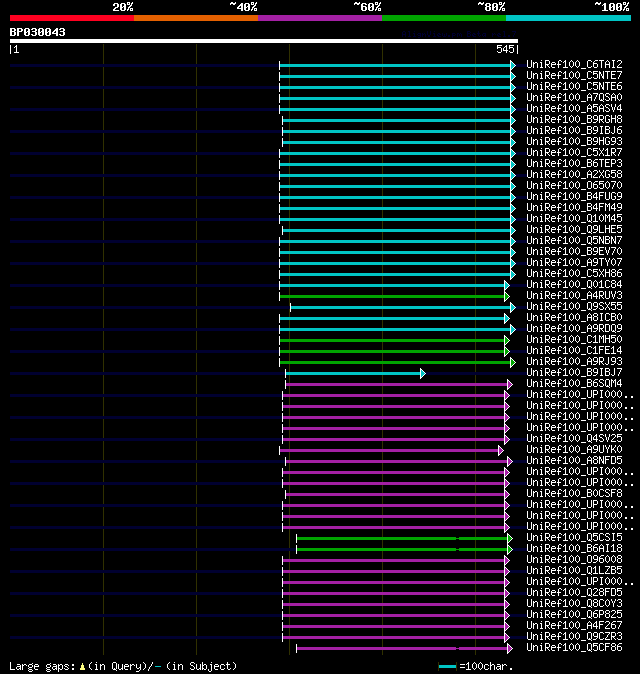Click the UniRef100_B9EV70 label
Image resolution: width=640 pixels, height=674 pixels.
coord(574,251)
